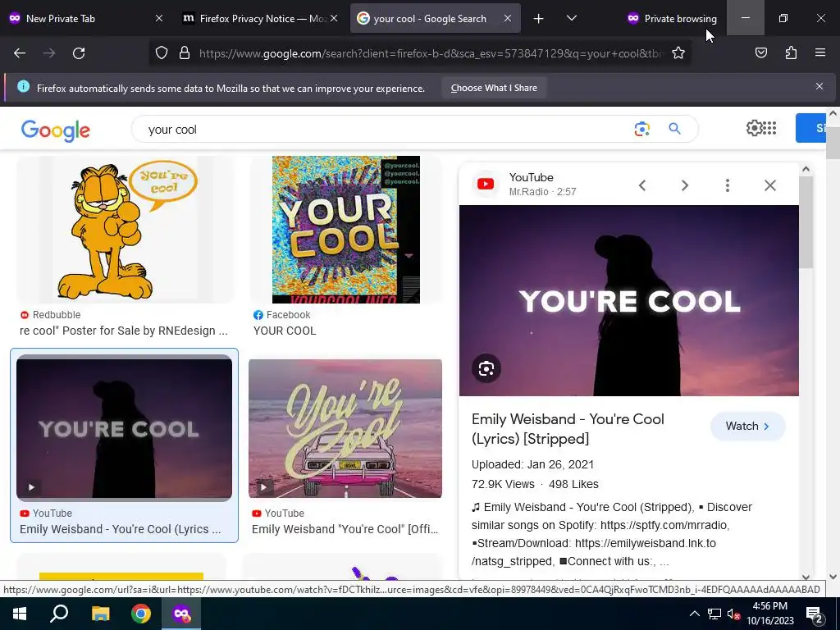Close the image preview panel

click(x=769, y=185)
